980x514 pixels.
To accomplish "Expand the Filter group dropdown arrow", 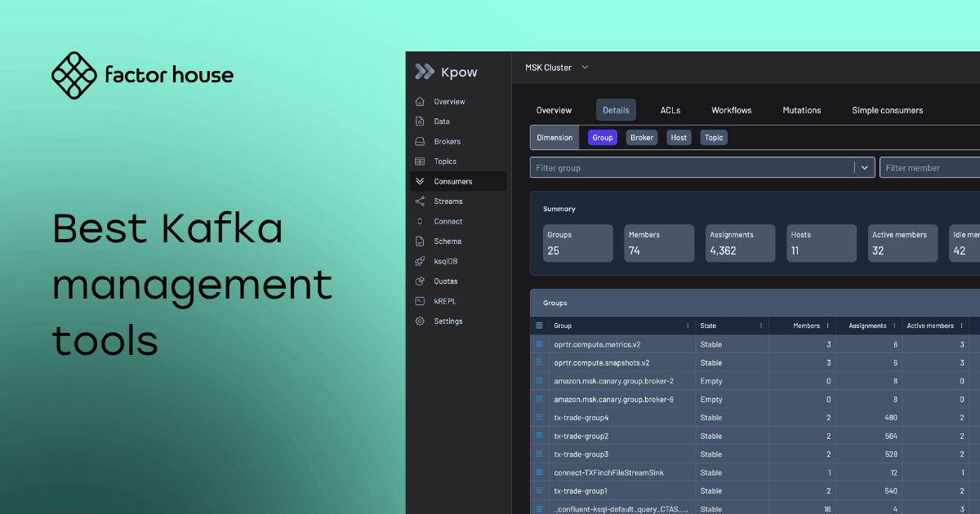I will coord(865,168).
